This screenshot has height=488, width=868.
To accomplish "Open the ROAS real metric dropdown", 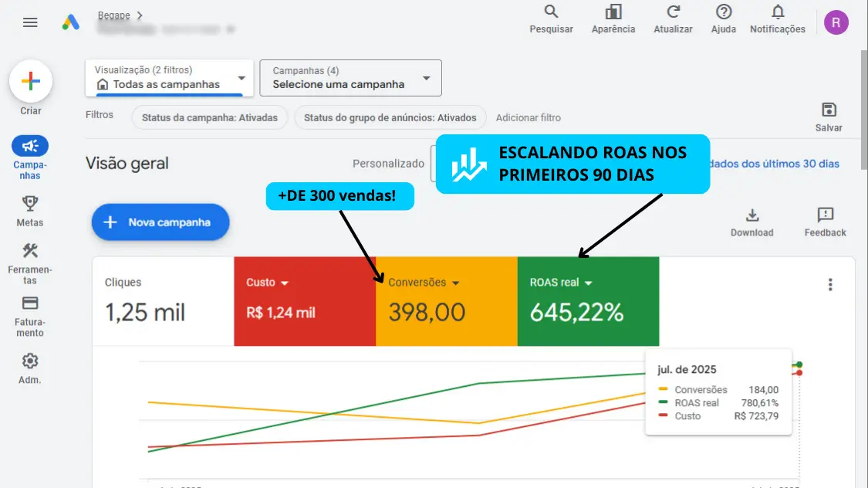I will click(589, 283).
